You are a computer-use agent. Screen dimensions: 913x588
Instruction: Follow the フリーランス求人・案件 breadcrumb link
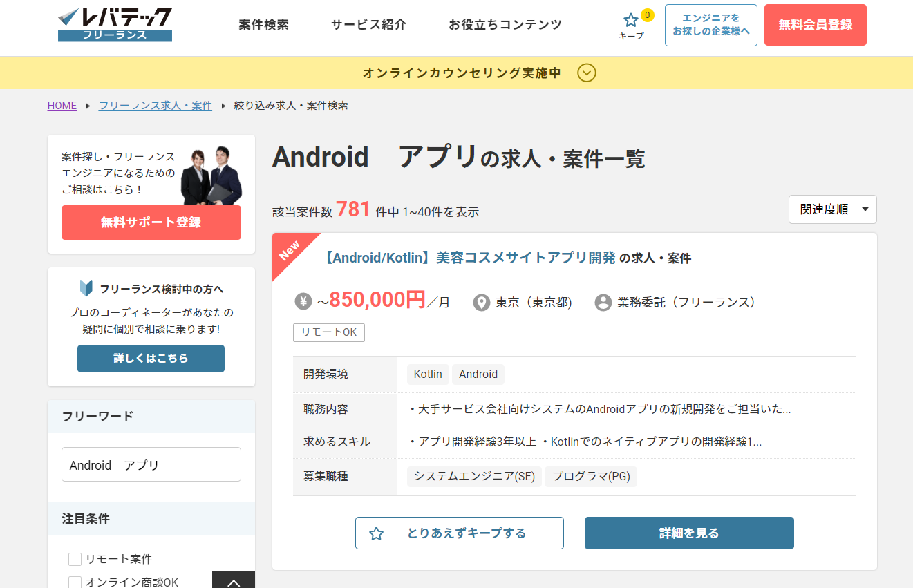[x=156, y=106]
